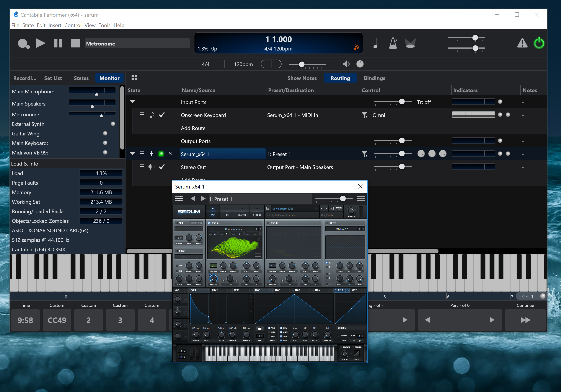Image resolution: width=561 pixels, height=392 pixels.
Task: Click the pin icon on the Serum_x64 1 row
Action: [152, 154]
